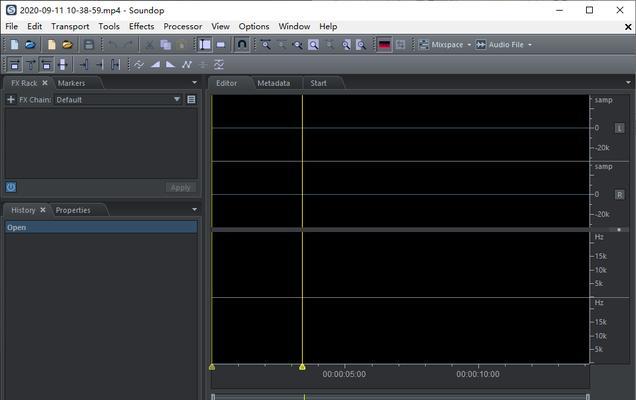636x400 pixels.
Task: Select the marquee selection tool icon
Action: pos(221,45)
